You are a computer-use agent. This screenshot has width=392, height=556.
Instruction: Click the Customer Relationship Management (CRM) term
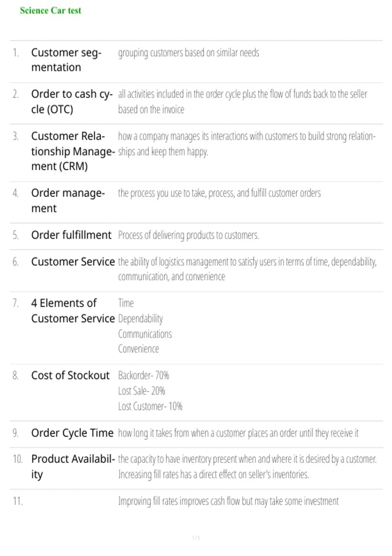tap(73, 151)
